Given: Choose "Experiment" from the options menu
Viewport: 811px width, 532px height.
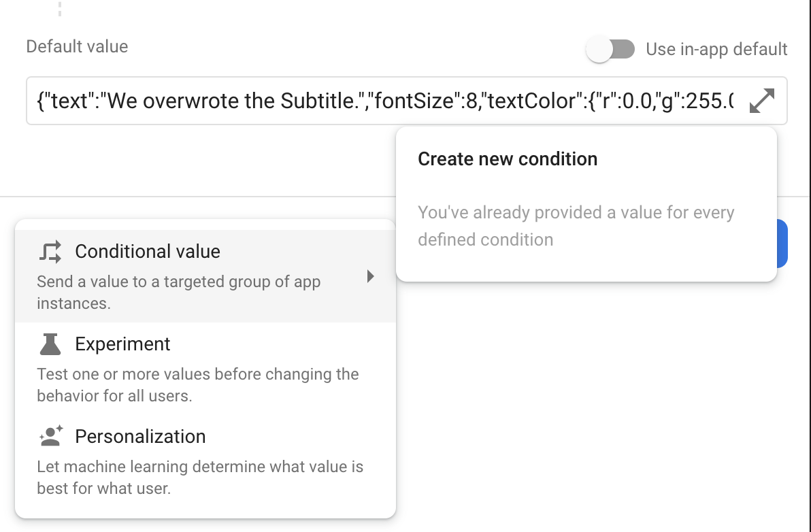Looking at the screenshot, I should tap(122, 344).
